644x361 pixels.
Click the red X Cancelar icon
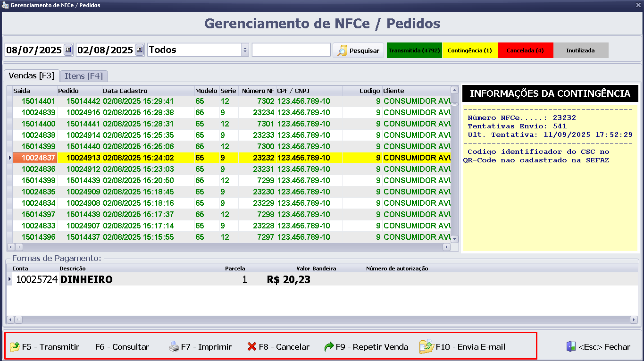[252, 347]
